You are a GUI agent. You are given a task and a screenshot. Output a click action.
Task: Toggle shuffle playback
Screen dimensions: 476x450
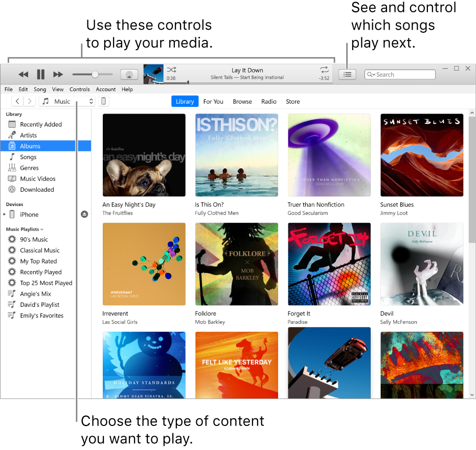[171, 70]
